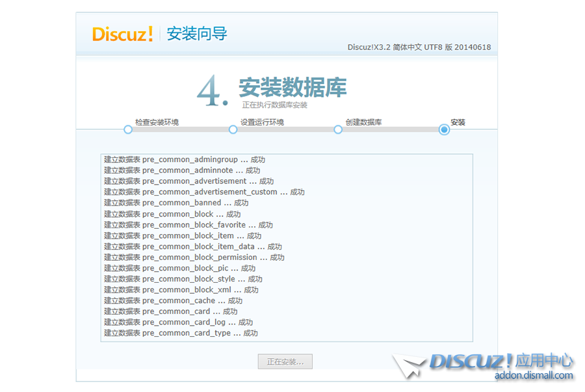
Task: Click the Discuz! logo in the header
Action: tap(122, 34)
